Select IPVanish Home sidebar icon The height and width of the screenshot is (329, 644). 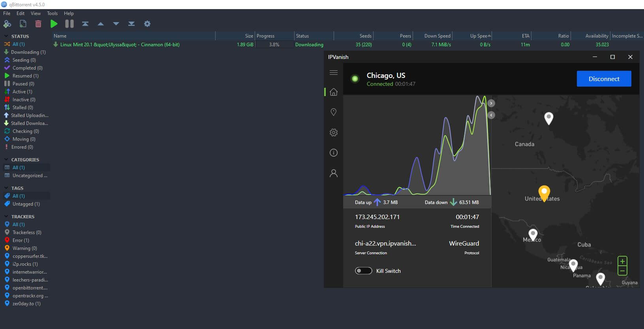(x=334, y=92)
